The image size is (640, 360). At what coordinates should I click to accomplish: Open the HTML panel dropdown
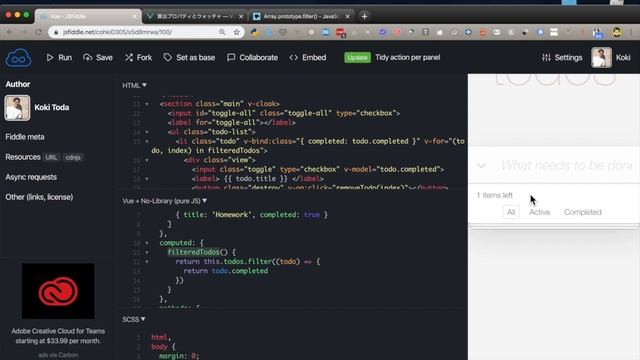click(134, 85)
